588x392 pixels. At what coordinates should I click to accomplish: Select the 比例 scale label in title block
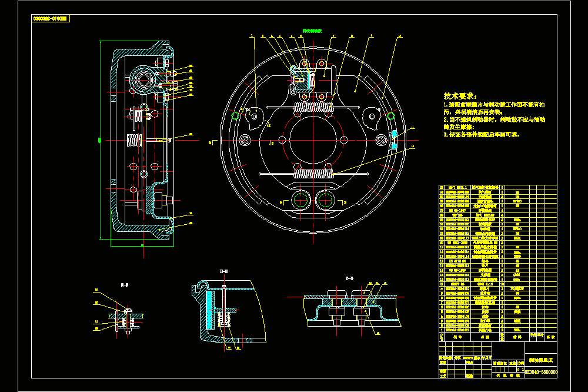520,363
